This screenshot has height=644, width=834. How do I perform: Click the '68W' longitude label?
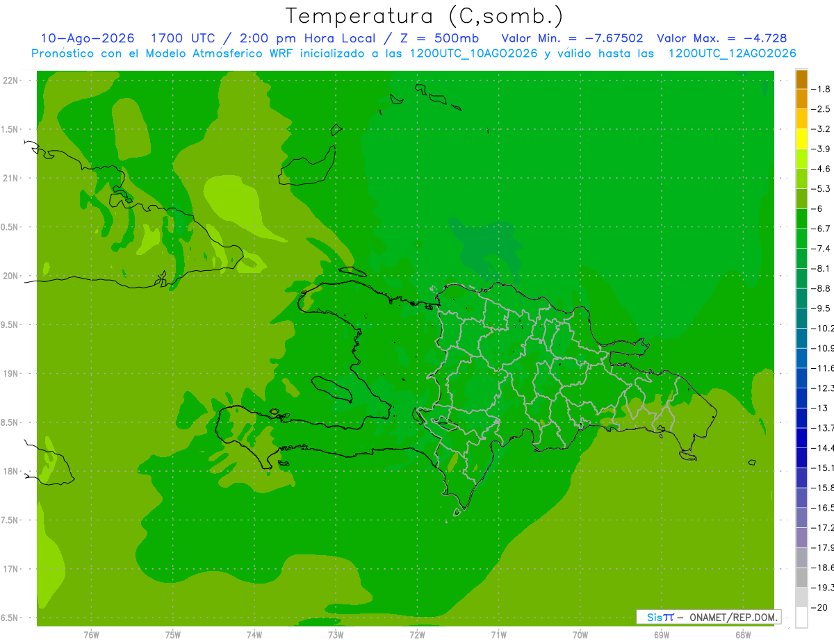(743, 635)
